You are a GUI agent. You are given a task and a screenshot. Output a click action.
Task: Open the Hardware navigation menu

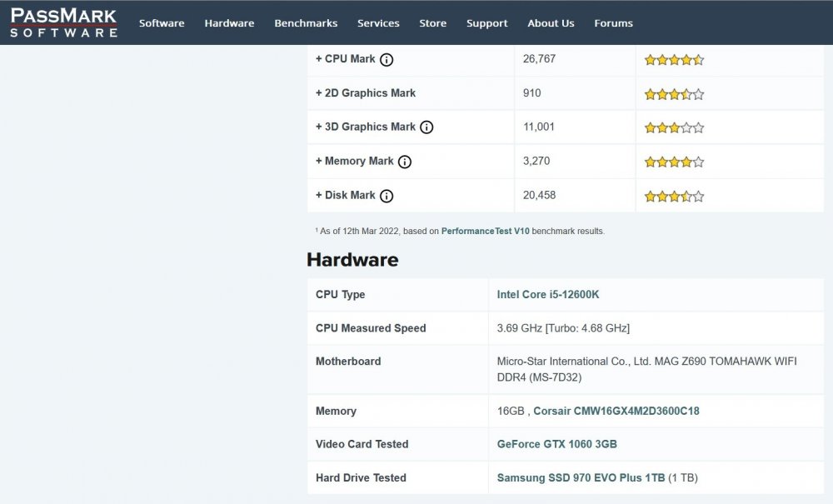tap(229, 23)
